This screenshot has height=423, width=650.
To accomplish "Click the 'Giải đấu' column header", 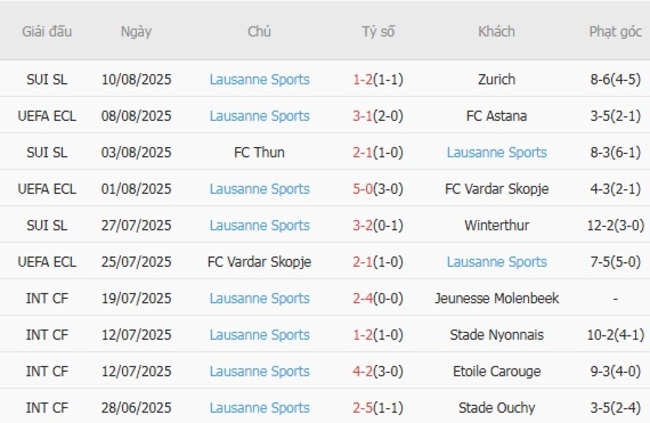I will click(47, 31).
